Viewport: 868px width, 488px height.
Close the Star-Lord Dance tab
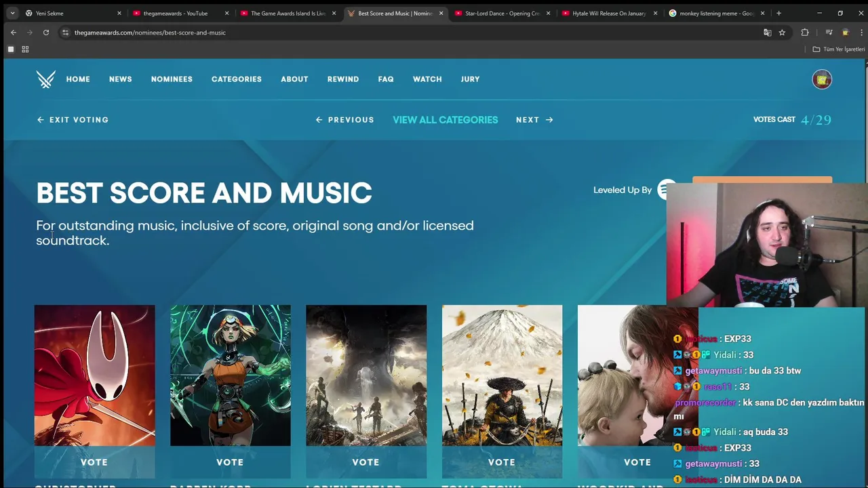tap(549, 13)
